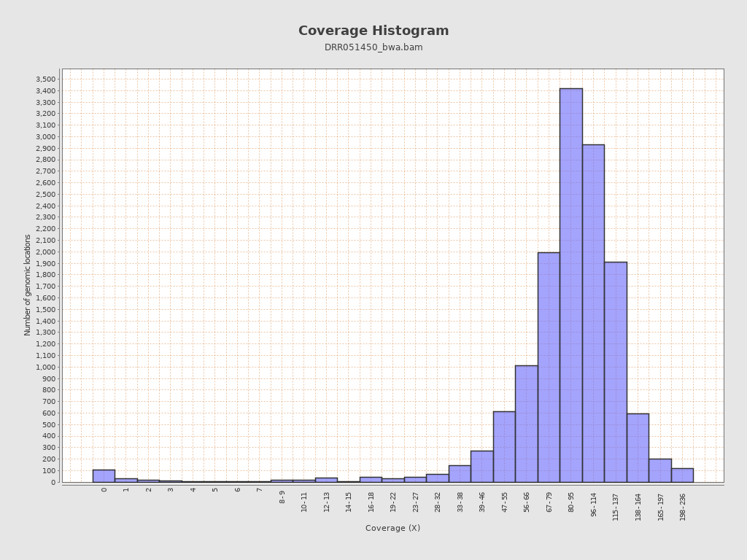This screenshot has width=747, height=560.
Task: Click the 2,500 y-axis tick label
Action: point(46,194)
